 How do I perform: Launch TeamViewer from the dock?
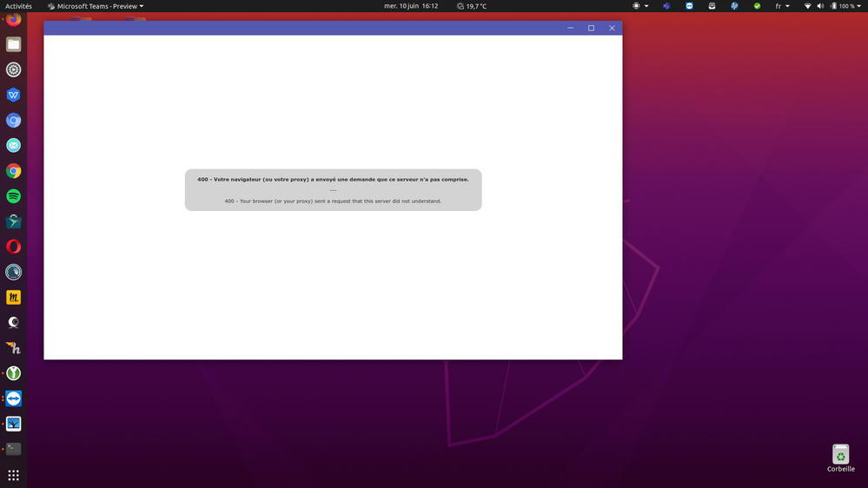[x=13, y=399]
